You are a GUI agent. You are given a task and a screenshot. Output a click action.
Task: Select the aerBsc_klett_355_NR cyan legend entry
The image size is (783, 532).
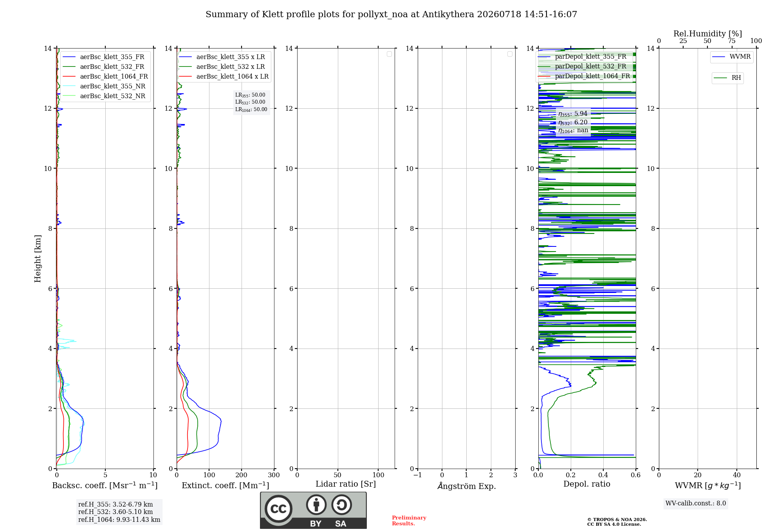pyautogui.click(x=104, y=86)
